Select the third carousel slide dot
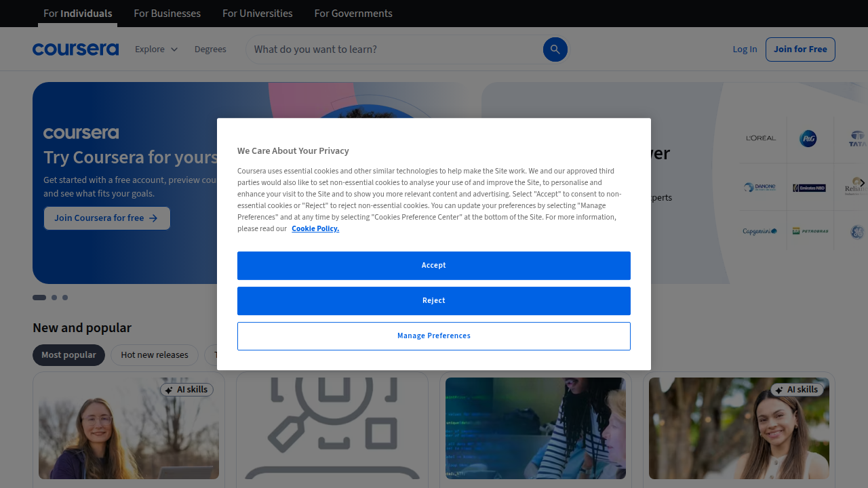This screenshot has width=868, height=488. pyautogui.click(x=65, y=298)
